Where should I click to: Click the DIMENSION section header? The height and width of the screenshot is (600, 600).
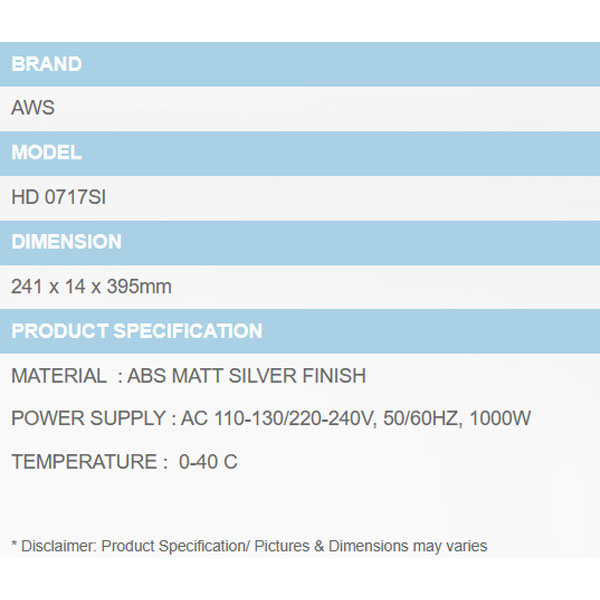(x=67, y=242)
